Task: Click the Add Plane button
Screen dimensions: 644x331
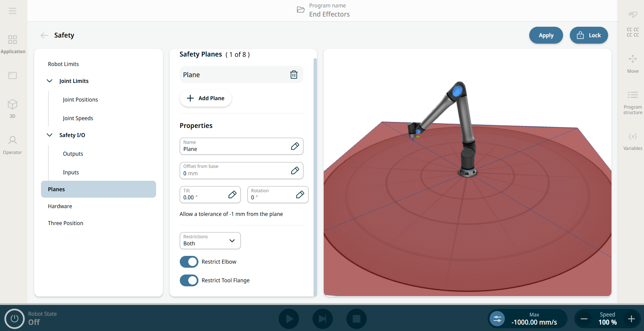Action: tap(206, 98)
